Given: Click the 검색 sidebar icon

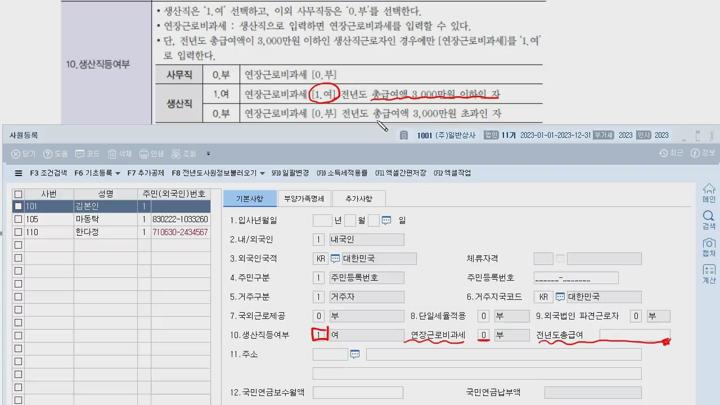Looking at the screenshot, I should (x=709, y=220).
